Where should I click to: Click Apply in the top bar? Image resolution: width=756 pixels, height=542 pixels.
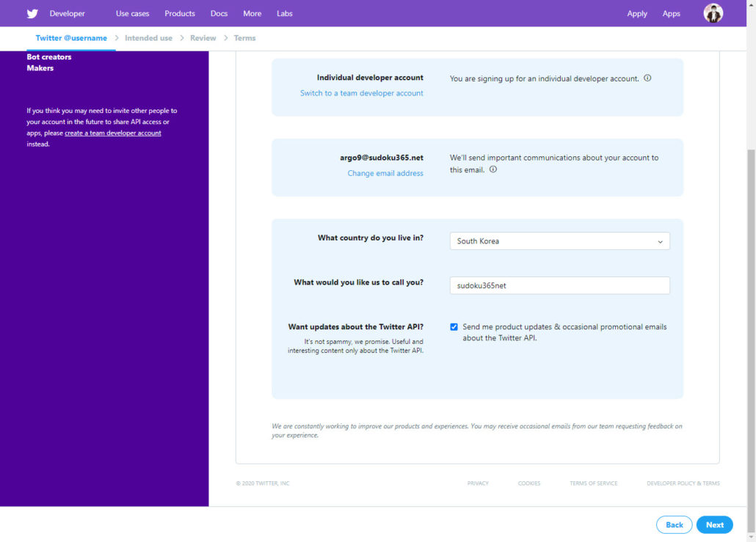coord(637,13)
